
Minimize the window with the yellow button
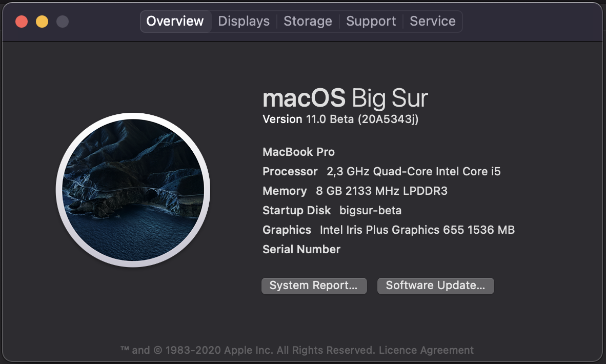point(42,22)
